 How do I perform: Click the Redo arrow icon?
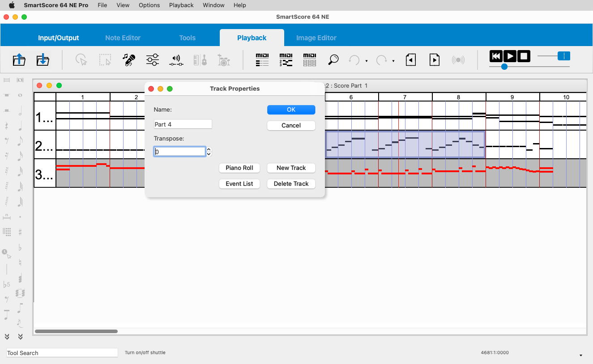click(x=381, y=60)
